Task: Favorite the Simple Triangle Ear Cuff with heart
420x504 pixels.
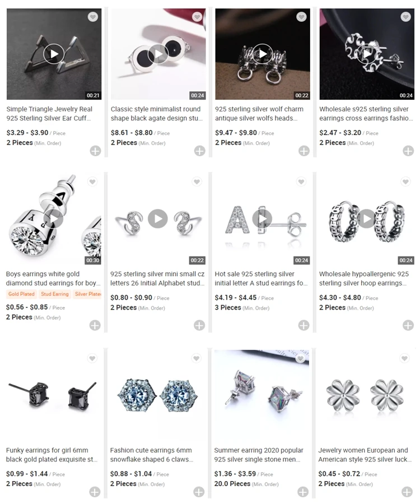Action: [93, 17]
